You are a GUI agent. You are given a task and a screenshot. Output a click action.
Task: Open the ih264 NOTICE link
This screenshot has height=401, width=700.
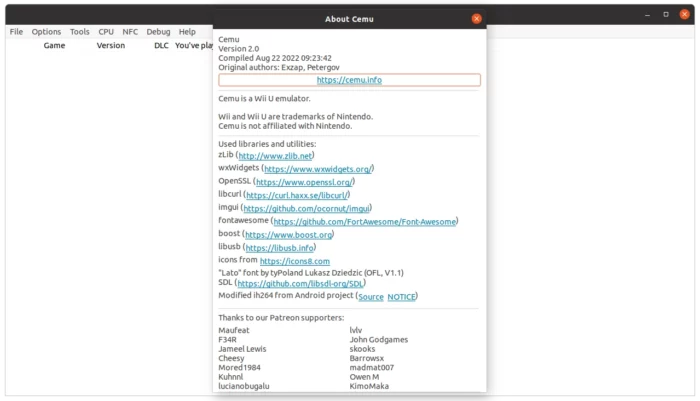tap(401, 297)
